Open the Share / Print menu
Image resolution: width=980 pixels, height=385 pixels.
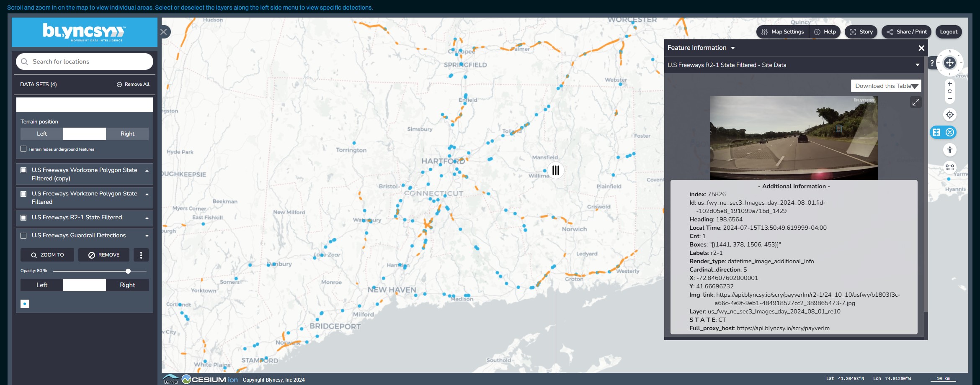tap(906, 32)
